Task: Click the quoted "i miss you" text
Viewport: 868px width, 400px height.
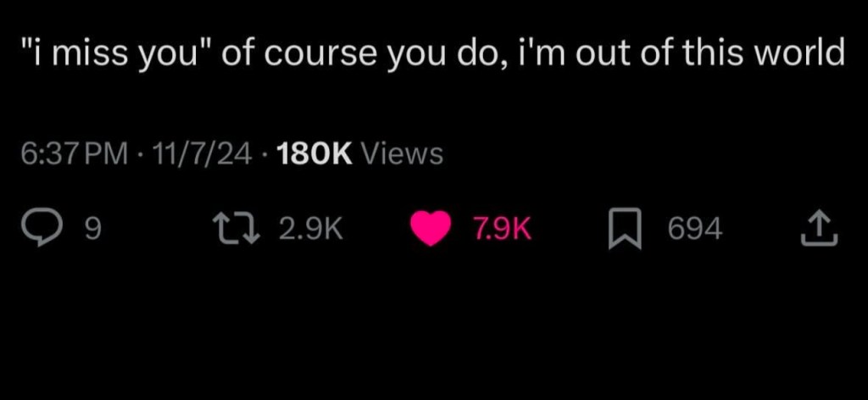Action: point(125,56)
